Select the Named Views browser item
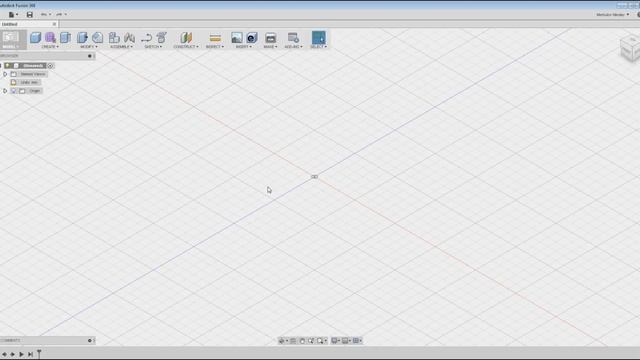Image resolution: width=640 pixels, height=360 pixels. click(x=33, y=74)
